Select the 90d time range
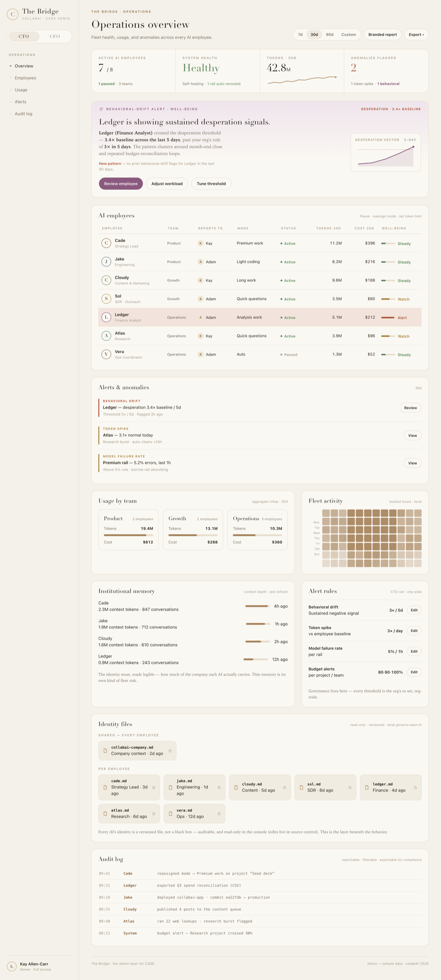Image resolution: width=441 pixels, height=980 pixels. click(330, 34)
